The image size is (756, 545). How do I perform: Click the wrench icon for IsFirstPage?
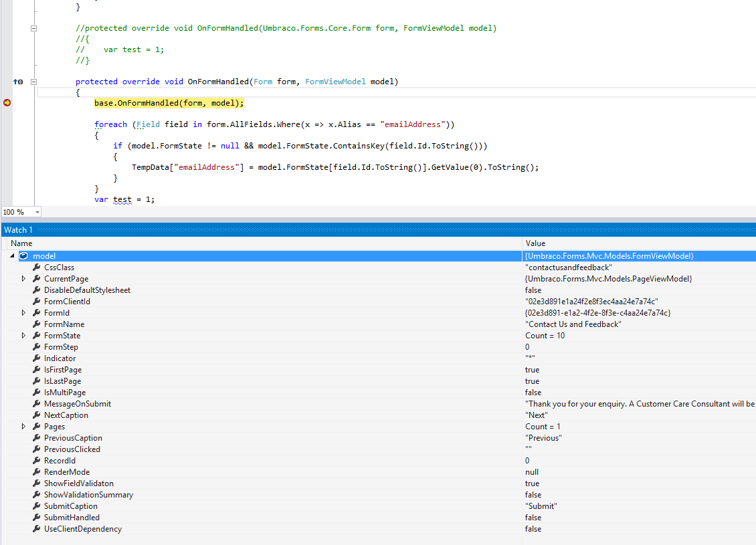(36, 370)
